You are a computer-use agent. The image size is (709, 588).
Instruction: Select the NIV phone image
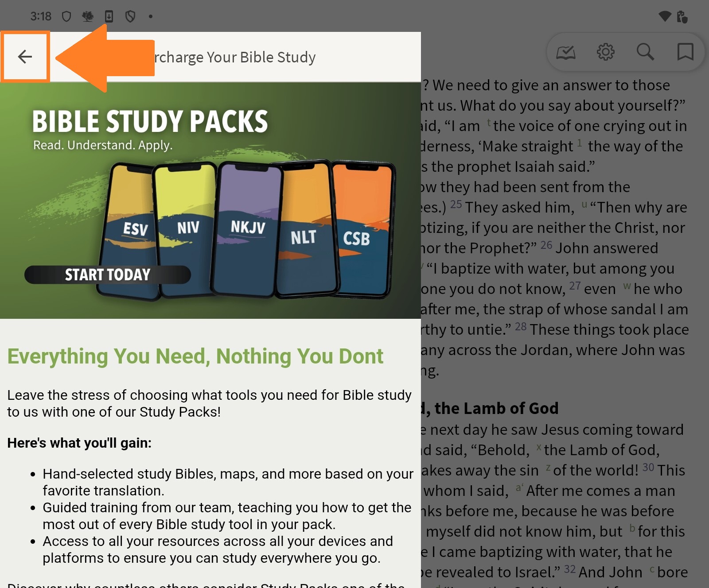185,228
